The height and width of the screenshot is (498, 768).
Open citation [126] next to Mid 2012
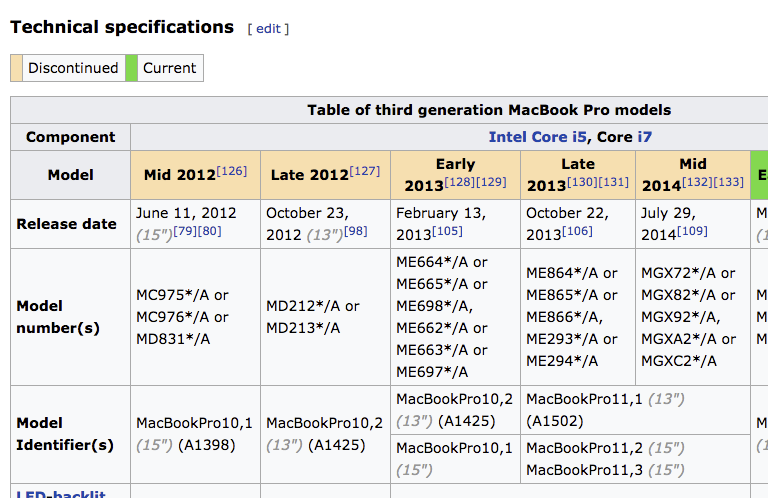click(x=232, y=171)
